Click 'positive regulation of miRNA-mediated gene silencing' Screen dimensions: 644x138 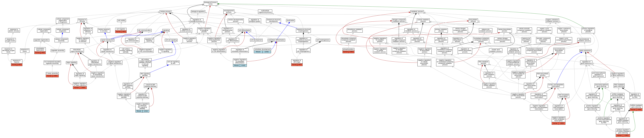click(623, 133)
